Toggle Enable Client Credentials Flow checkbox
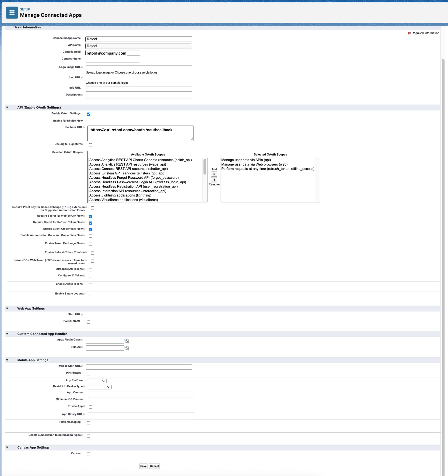The image size is (448, 476). 91,230
